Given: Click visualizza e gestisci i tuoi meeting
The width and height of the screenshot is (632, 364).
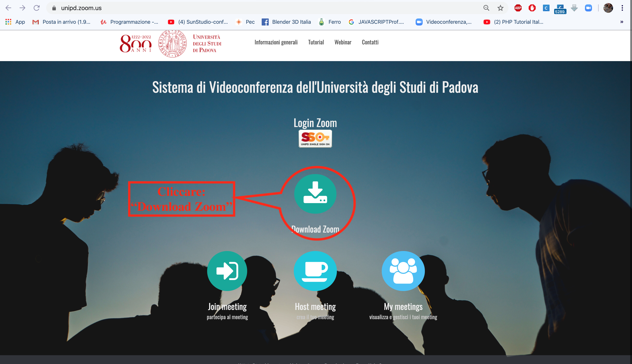Looking at the screenshot, I should (403, 317).
